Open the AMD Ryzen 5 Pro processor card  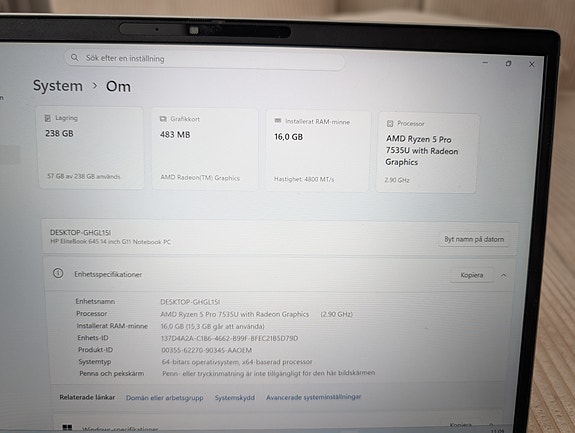[x=427, y=153]
